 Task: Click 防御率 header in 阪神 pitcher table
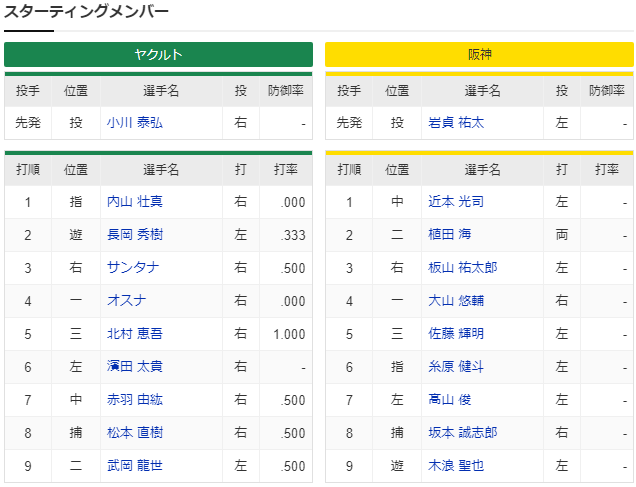pos(607,91)
